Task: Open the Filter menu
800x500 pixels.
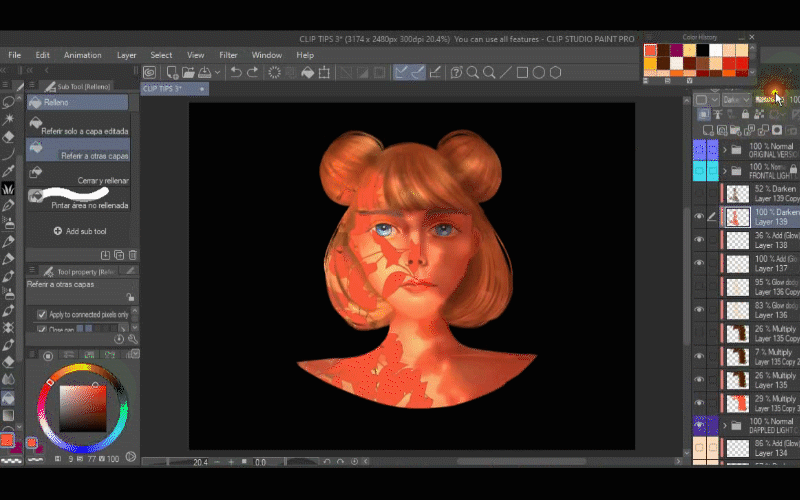Action: point(228,55)
